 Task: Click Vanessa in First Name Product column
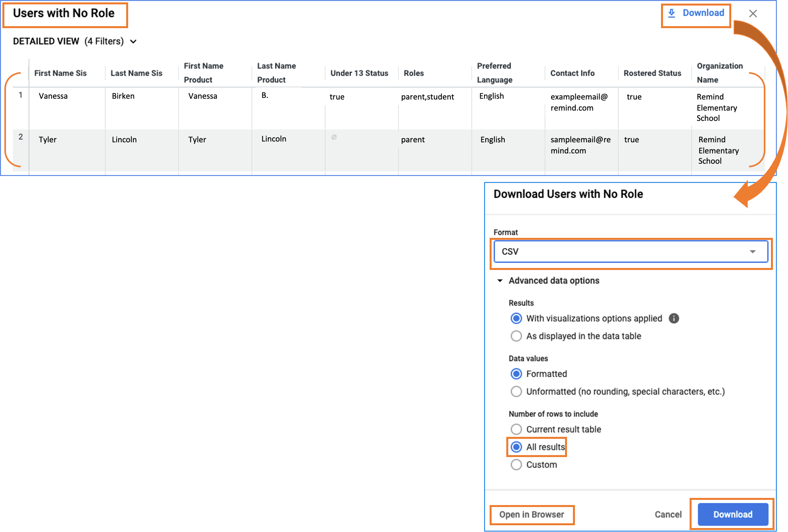(203, 96)
